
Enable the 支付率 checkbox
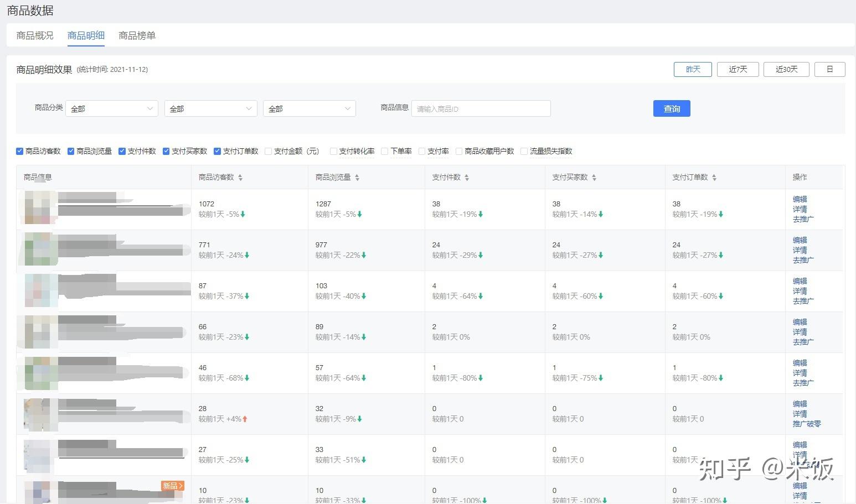(x=422, y=151)
